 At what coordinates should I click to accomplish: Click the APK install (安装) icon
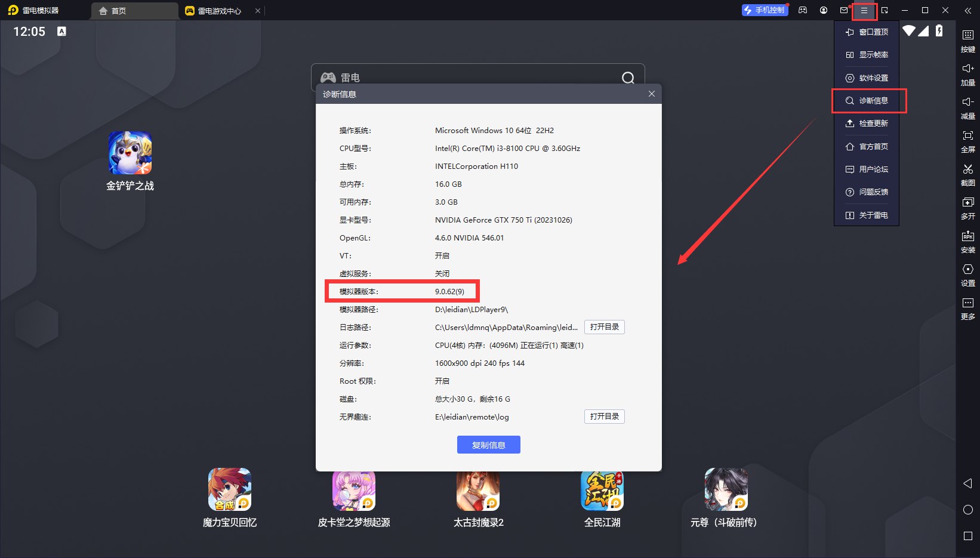(x=968, y=236)
